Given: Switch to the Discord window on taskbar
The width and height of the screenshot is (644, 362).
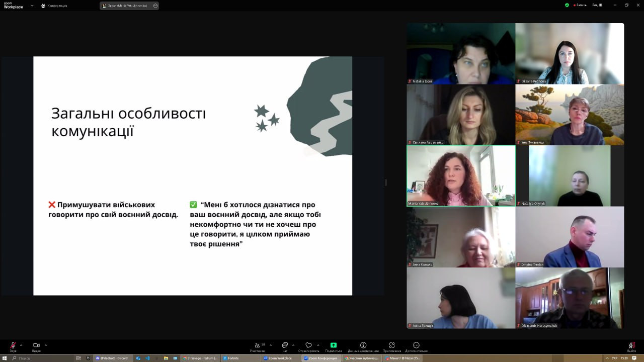Looking at the screenshot, I should 112,358.
